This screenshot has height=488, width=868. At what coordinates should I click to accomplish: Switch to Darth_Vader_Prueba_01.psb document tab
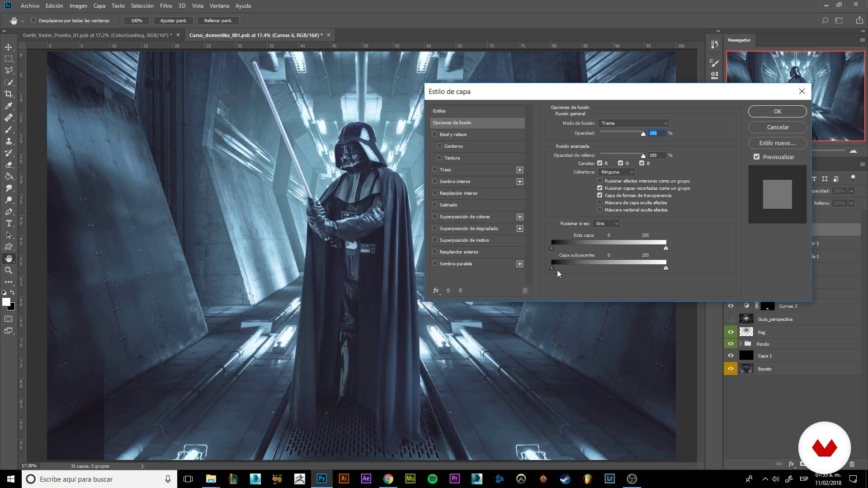click(x=98, y=35)
